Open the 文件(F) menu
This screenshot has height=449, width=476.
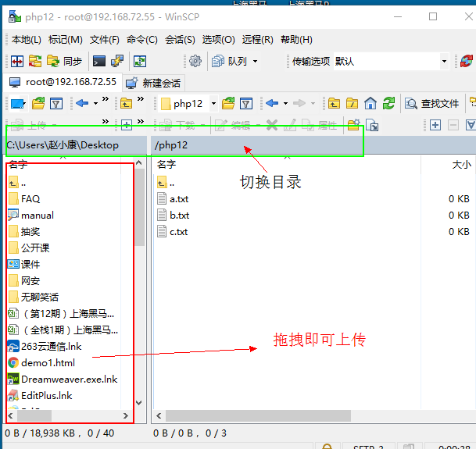(104, 40)
